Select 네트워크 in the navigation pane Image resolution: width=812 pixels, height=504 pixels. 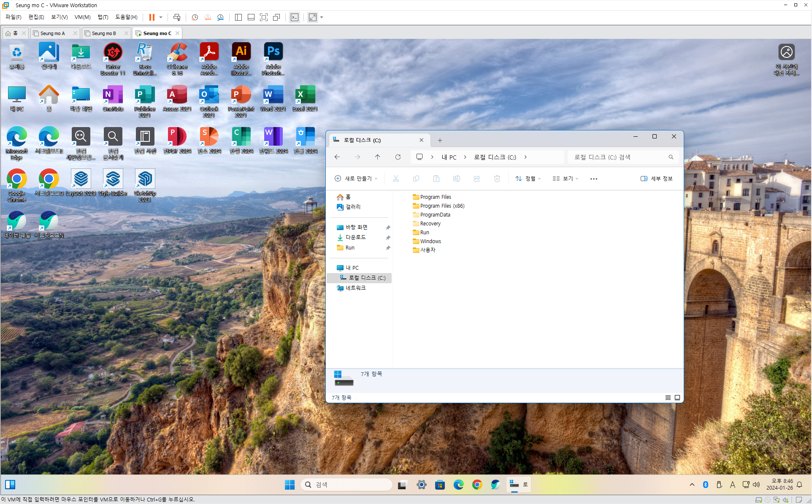pyautogui.click(x=355, y=288)
